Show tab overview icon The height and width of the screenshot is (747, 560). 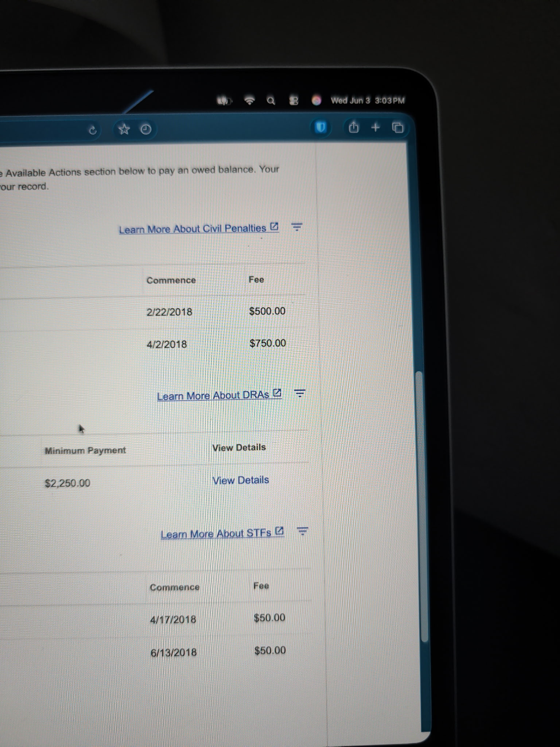tap(397, 128)
